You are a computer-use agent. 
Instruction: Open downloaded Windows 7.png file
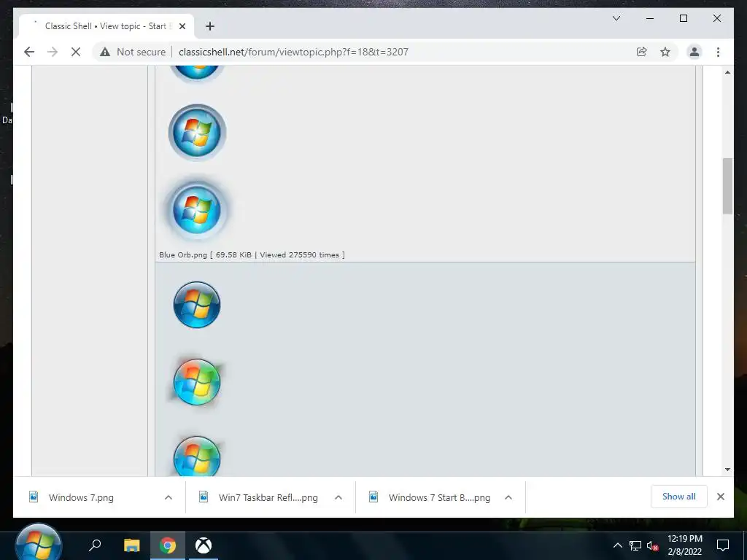pyautogui.click(x=81, y=497)
